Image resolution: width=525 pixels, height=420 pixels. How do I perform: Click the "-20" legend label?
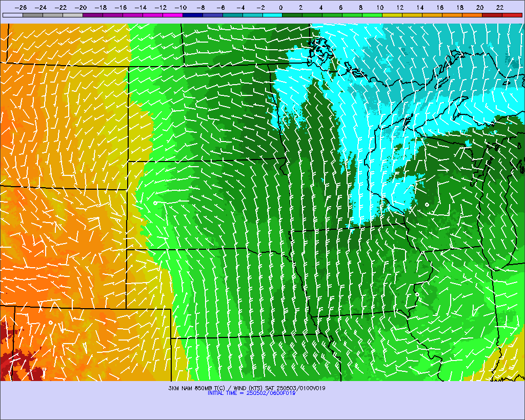[80, 7]
